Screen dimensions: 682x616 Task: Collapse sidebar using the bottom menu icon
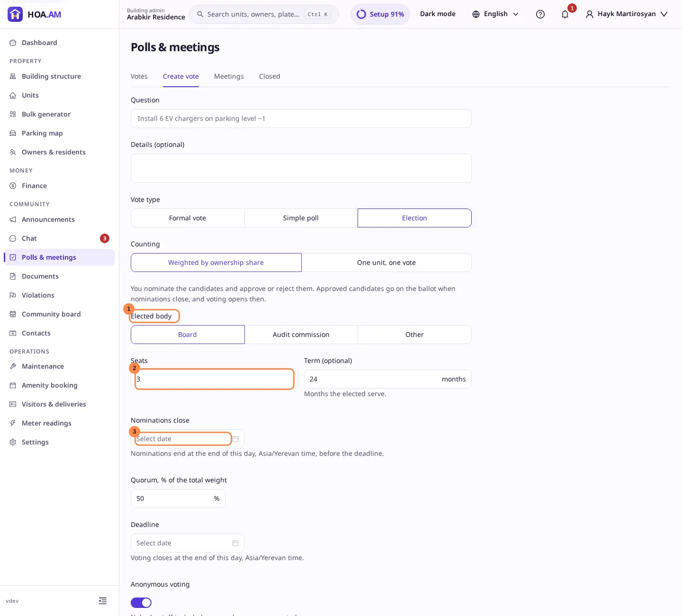tap(103, 601)
